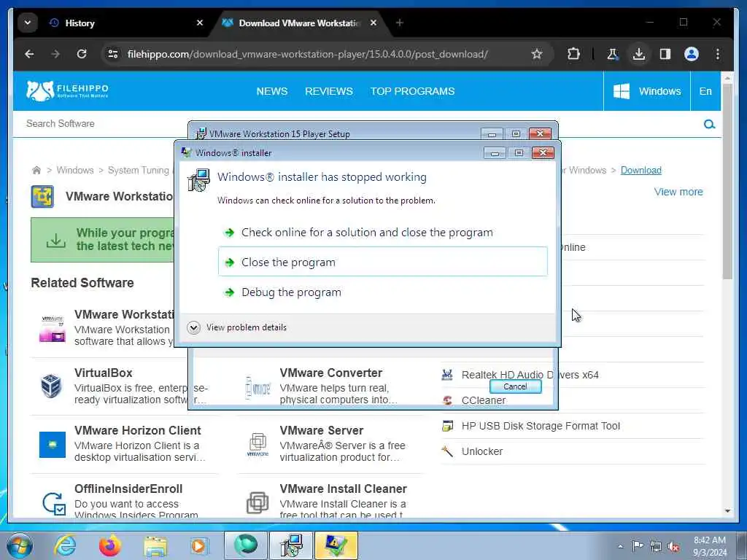This screenshot has width=747, height=560.
Task: Open the VMware Server link
Action: (322, 430)
